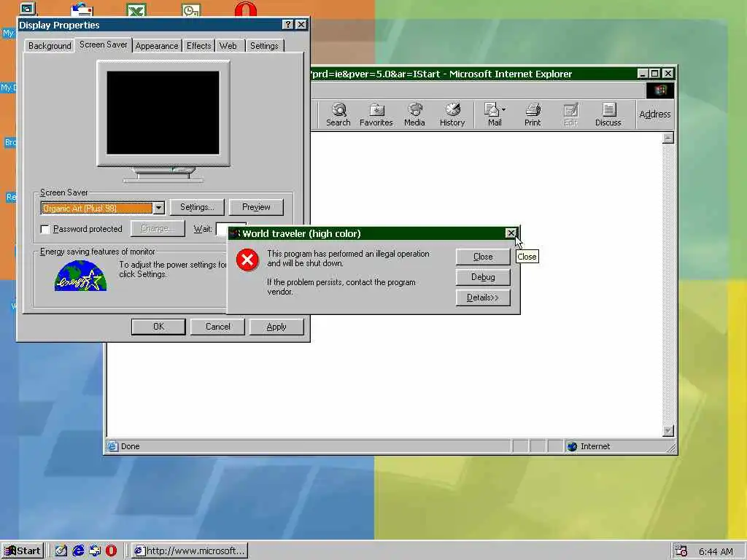Click the Done status bar text
The width and height of the screenshot is (747, 560).
click(x=130, y=446)
